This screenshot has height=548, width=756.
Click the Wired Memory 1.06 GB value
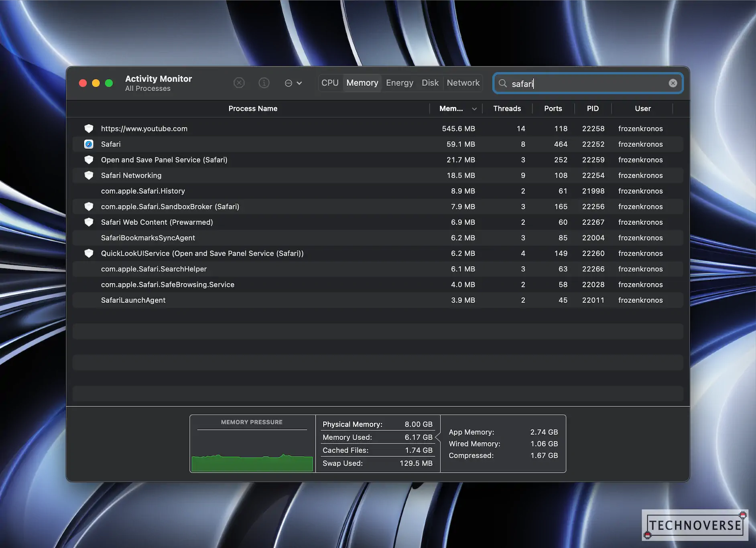544,444
